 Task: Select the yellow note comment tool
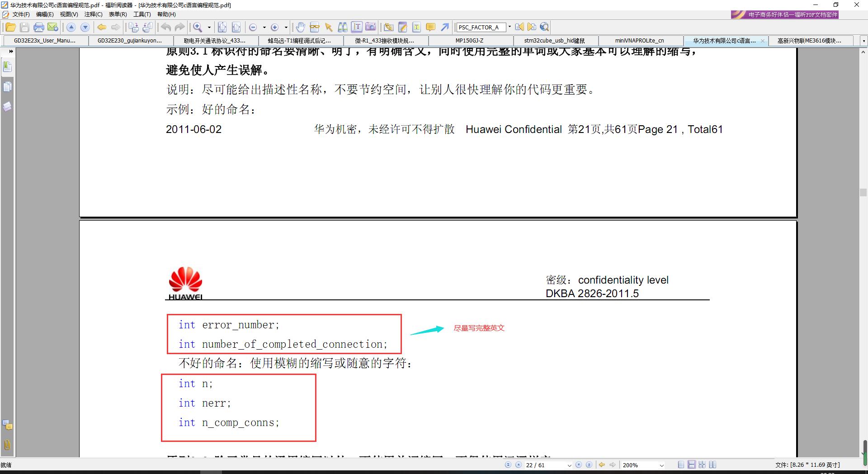point(431,27)
